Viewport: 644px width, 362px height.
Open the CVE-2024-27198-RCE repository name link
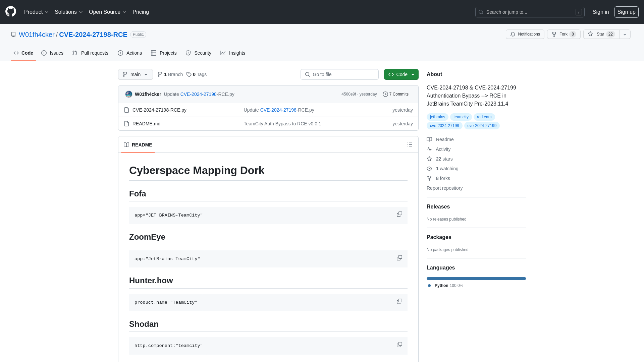coord(93,35)
